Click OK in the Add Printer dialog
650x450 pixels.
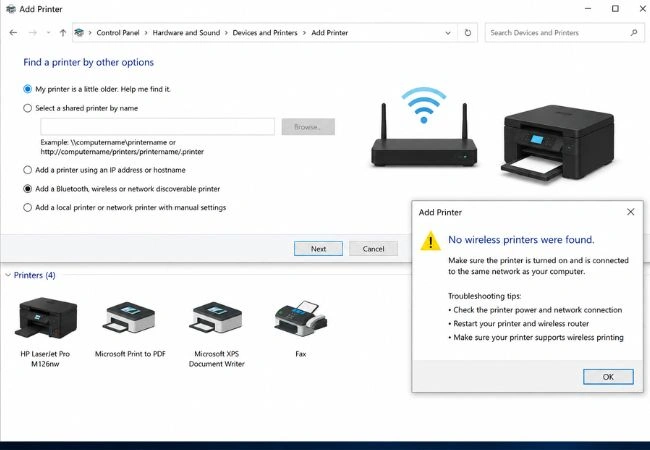click(608, 377)
